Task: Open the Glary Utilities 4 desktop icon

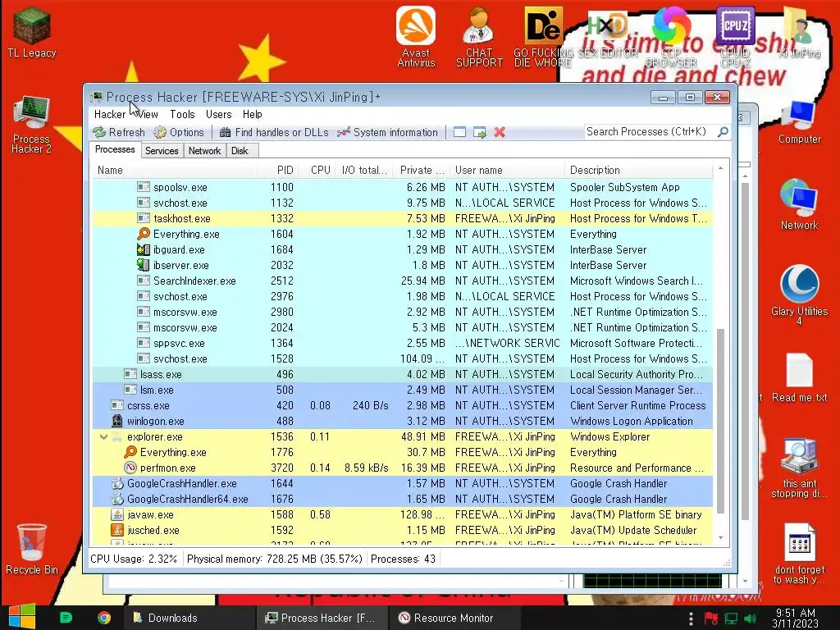Action: point(799,294)
